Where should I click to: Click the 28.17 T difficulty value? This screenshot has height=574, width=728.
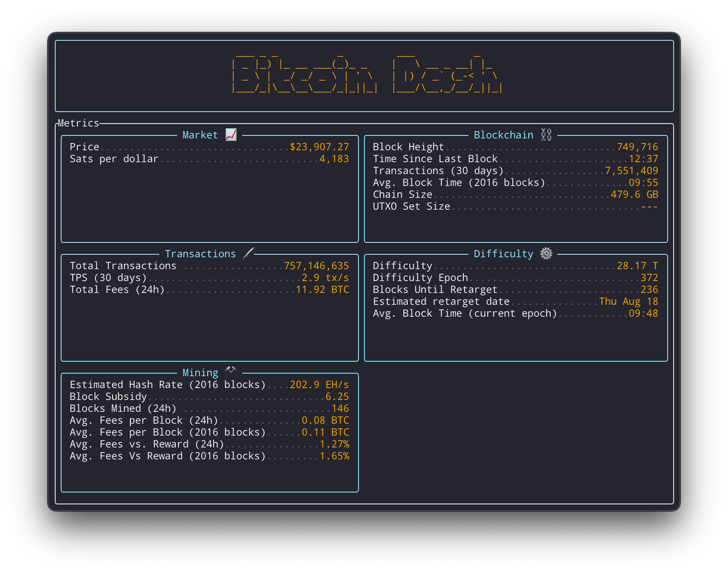(x=638, y=266)
